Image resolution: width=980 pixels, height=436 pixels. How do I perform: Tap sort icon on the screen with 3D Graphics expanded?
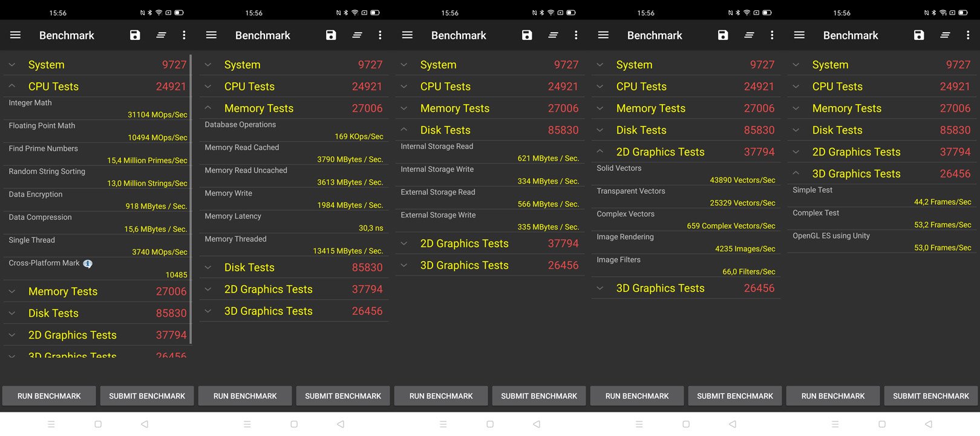click(945, 35)
